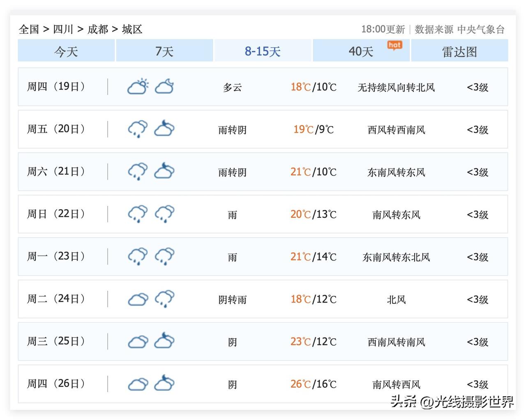The width and height of the screenshot is (526, 420).
Task: Click the 周四 19日 daytime sunny-cloudy icon
Action: pyautogui.click(x=138, y=87)
